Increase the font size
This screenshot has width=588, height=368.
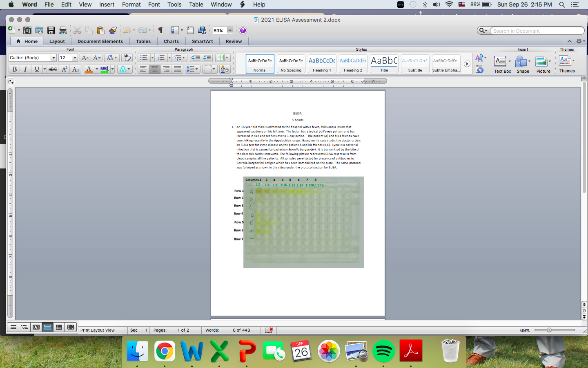pyautogui.click(x=85, y=58)
